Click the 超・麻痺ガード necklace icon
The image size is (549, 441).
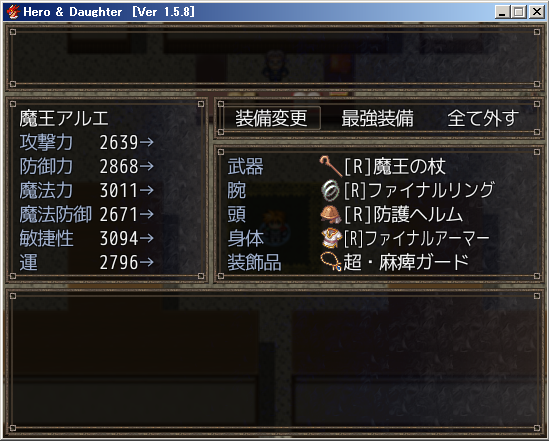coord(331,262)
